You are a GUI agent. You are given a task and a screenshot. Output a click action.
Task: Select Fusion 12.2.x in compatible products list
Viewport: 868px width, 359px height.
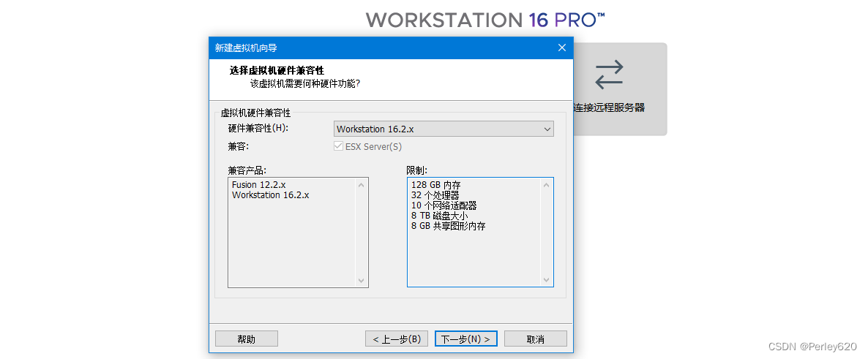point(258,185)
